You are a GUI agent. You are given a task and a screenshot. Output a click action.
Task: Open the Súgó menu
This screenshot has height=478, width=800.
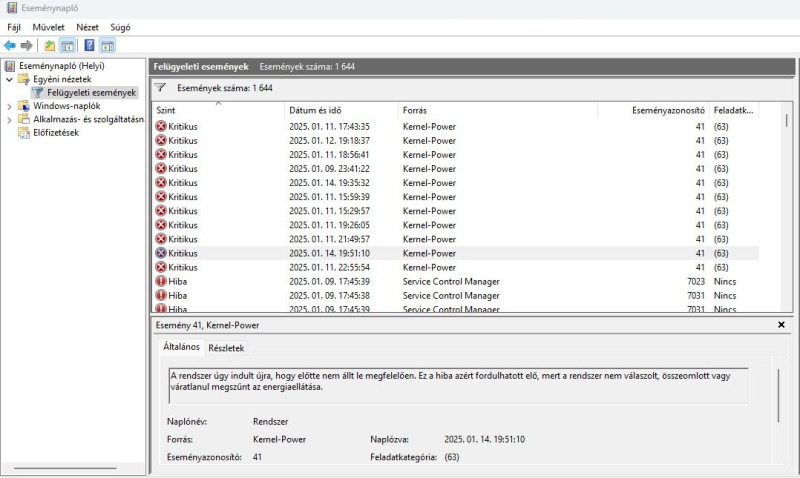120,28
